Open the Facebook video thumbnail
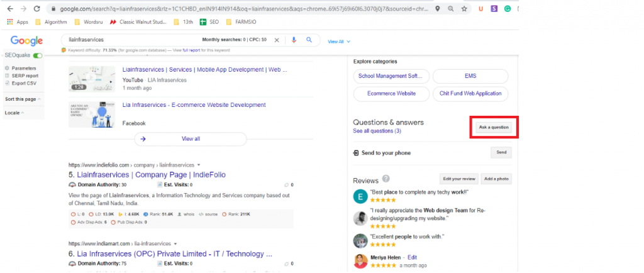The image size is (644, 273). (x=92, y=114)
